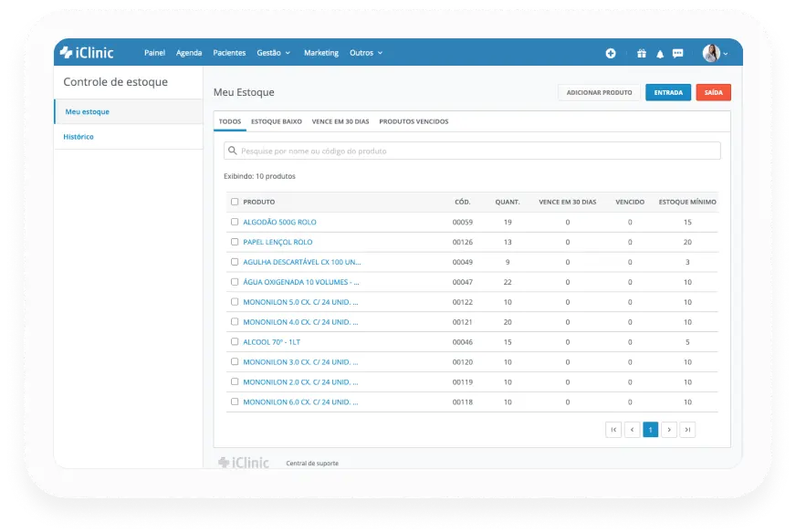Expand the Outros dropdown menu
This screenshot has height=532, width=796.
[x=366, y=53]
